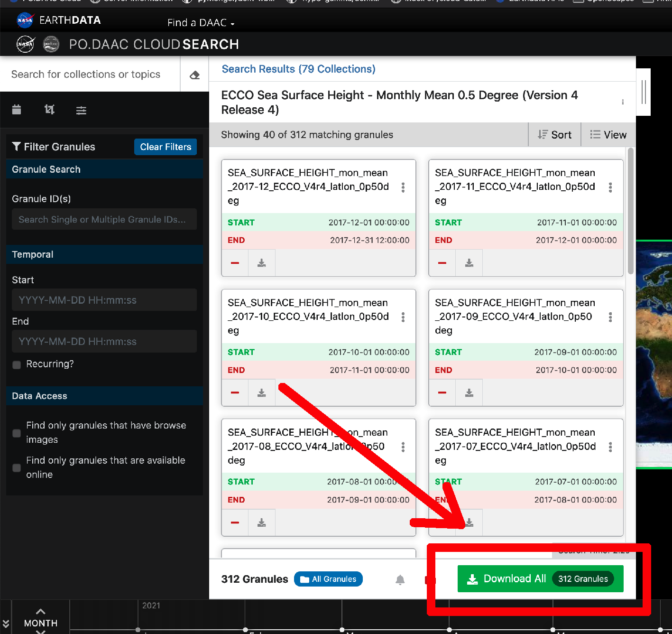This screenshot has width=672, height=634.
Task: Download the 2017-11 granule
Action: point(469,263)
